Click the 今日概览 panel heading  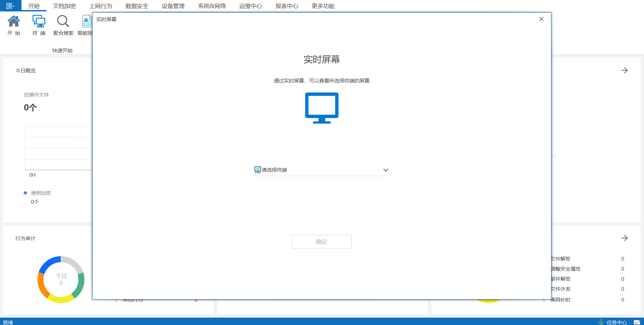26,71
